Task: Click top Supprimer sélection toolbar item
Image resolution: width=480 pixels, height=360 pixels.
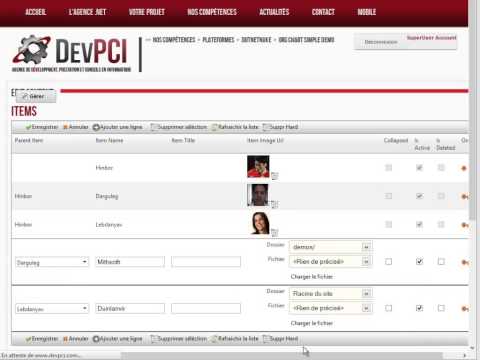Action: pos(179,127)
